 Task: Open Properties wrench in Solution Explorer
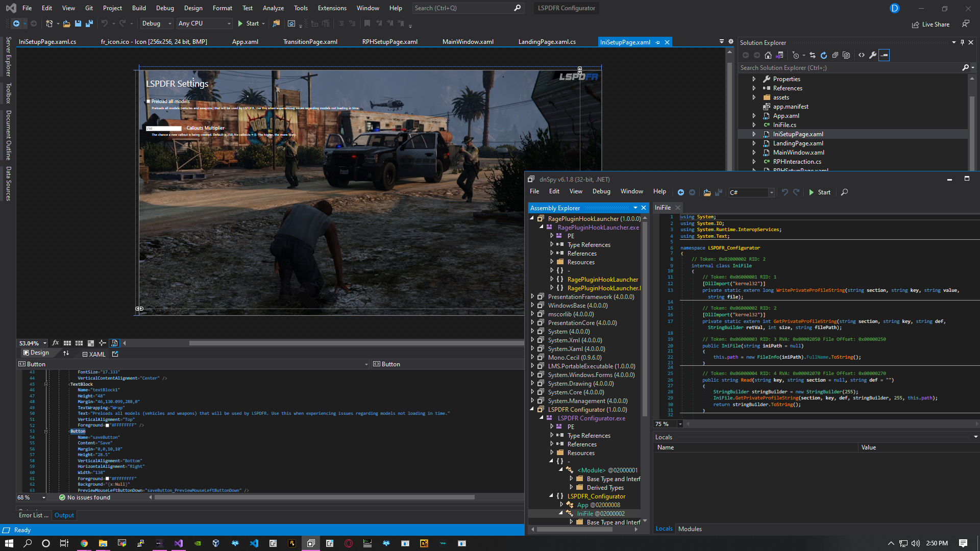[873, 55]
